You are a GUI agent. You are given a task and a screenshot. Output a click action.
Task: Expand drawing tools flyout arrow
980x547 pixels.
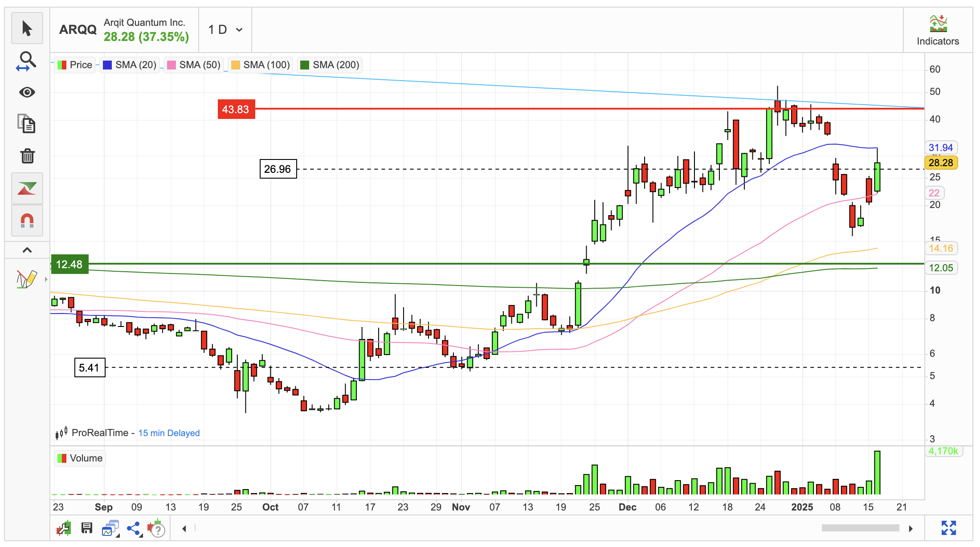[46, 279]
